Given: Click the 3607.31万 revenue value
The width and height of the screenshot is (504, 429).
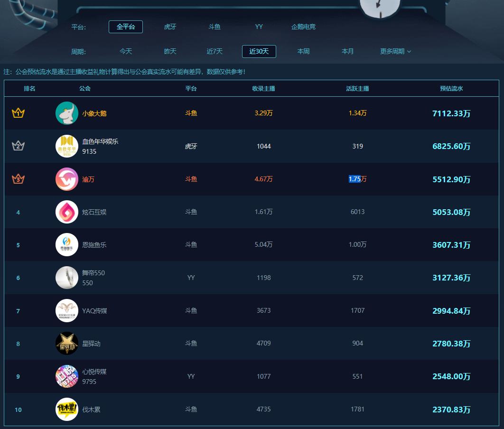Looking at the screenshot, I should coord(451,245).
